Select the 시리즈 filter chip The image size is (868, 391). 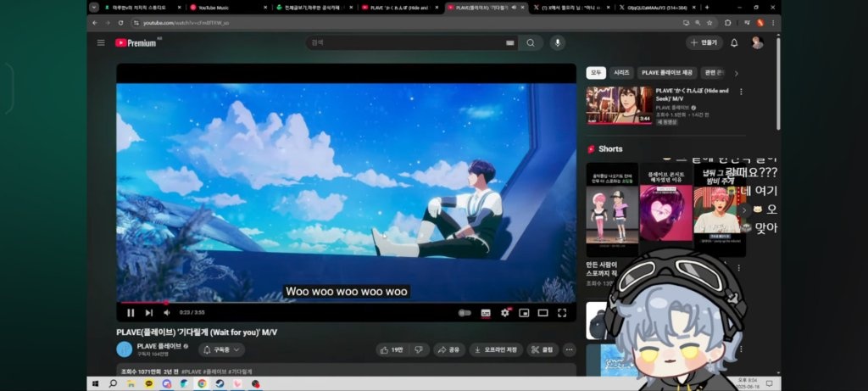(x=621, y=73)
